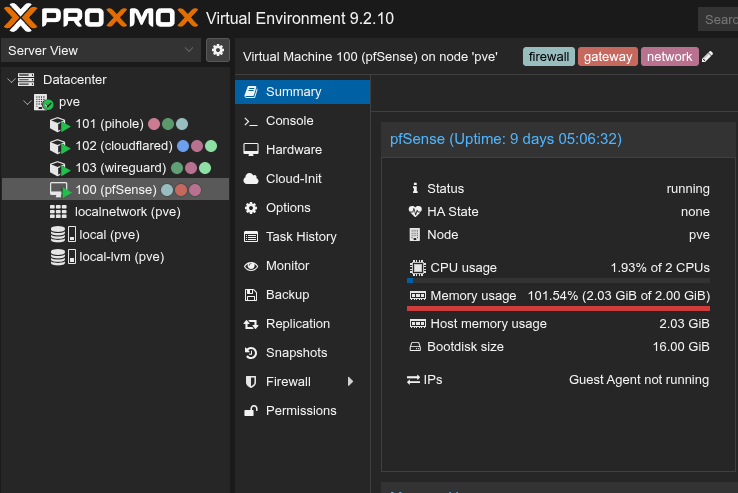The width and height of the screenshot is (738, 493).
Task: Click the Status info icon
Action: 415,188
